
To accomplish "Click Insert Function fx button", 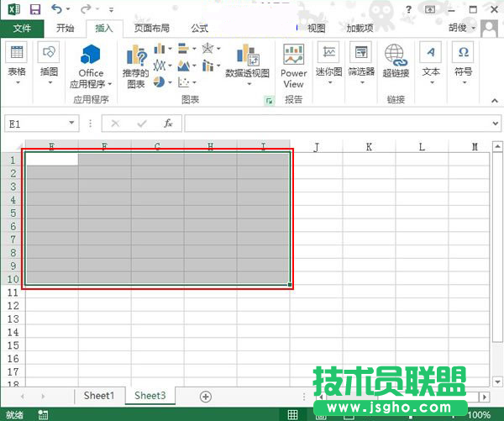I will (x=168, y=124).
